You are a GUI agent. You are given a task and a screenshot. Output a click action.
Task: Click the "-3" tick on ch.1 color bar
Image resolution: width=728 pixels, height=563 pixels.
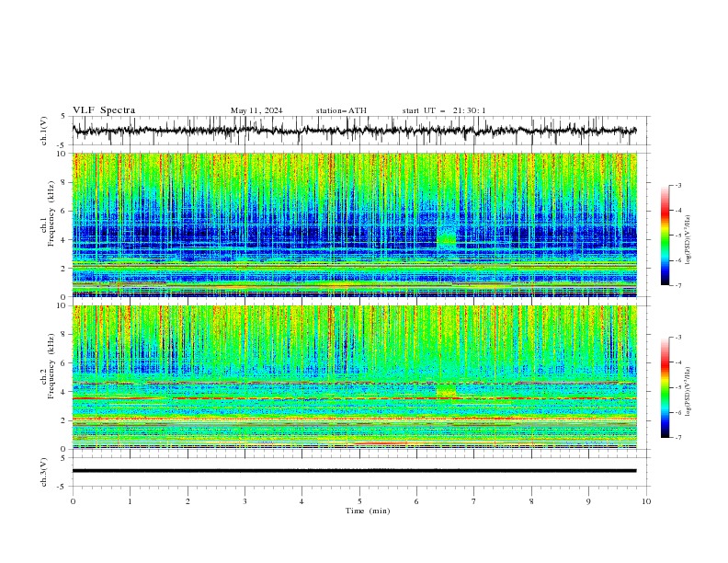[677, 185]
